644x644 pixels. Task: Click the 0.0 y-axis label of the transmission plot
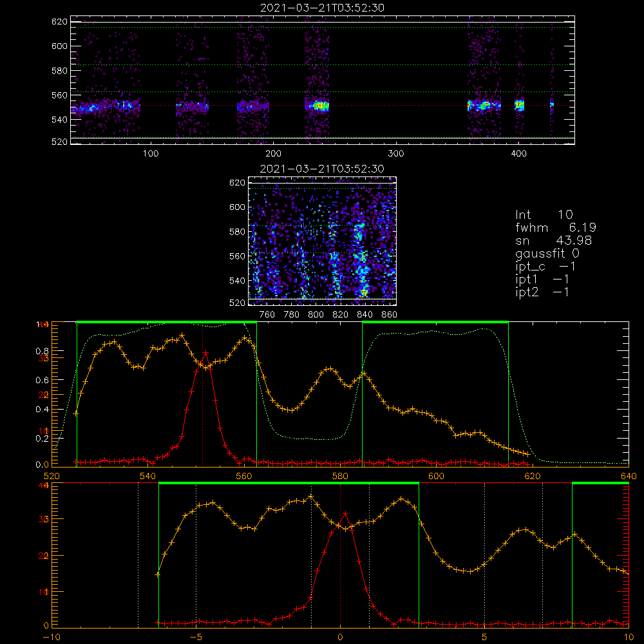pyautogui.click(x=43, y=465)
